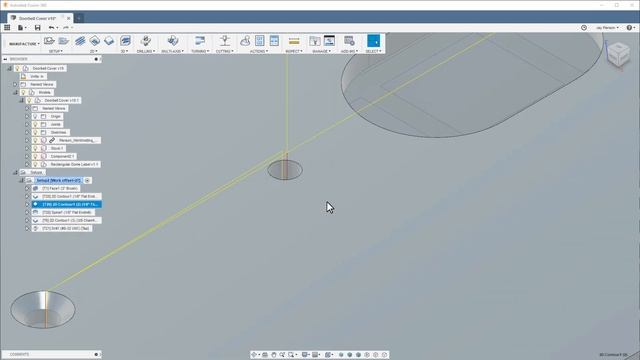
Task: Open the Drilling dropdown menu
Action: tap(146, 51)
